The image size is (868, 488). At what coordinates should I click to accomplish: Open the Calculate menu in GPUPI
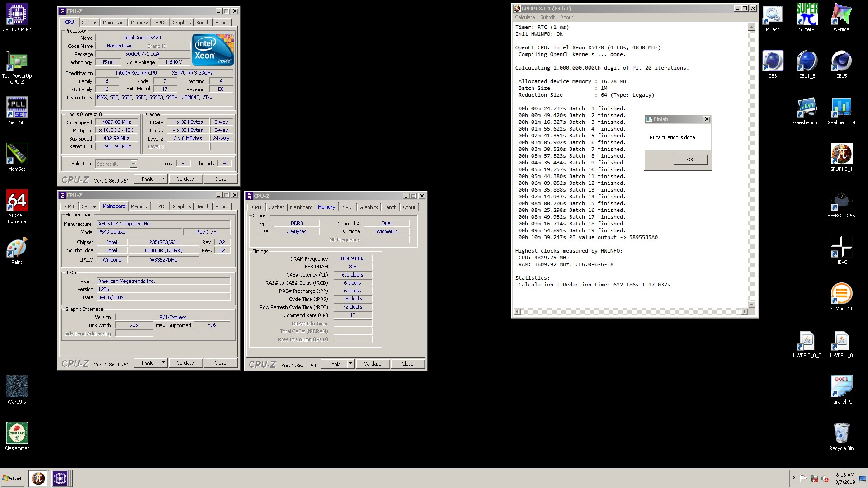pos(525,17)
